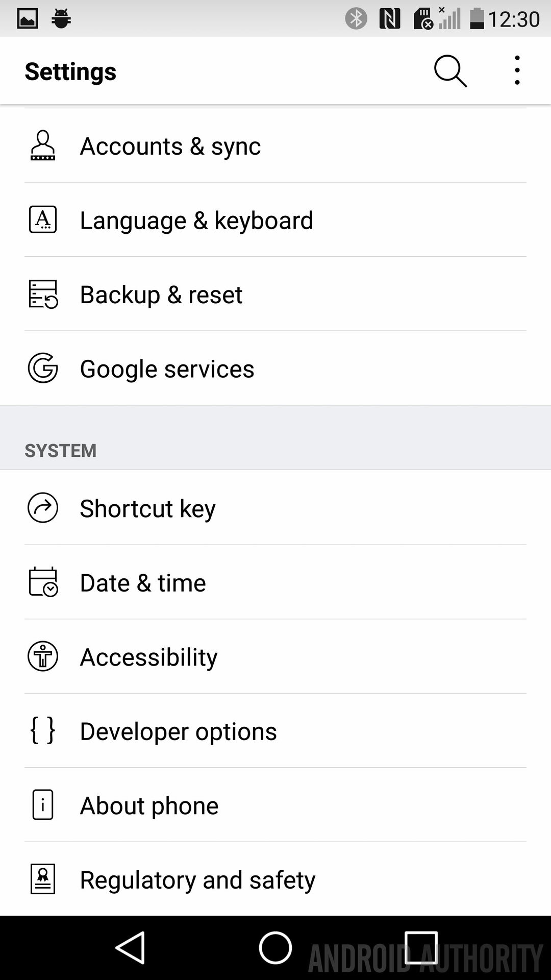
Task: Go to About phone
Action: tap(149, 806)
